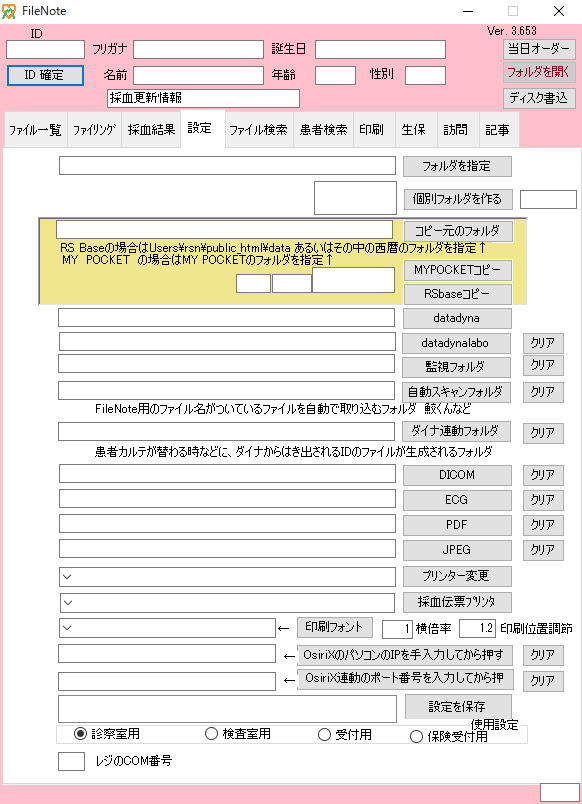Click the 採血伝票プリンタ button
This screenshot has height=804, width=582.
click(457, 602)
